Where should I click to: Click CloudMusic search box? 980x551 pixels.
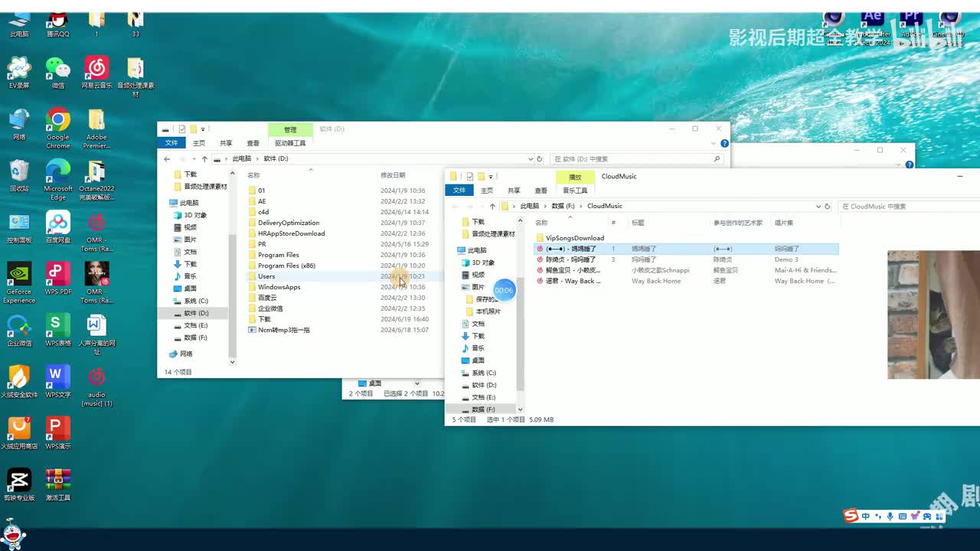point(908,207)
